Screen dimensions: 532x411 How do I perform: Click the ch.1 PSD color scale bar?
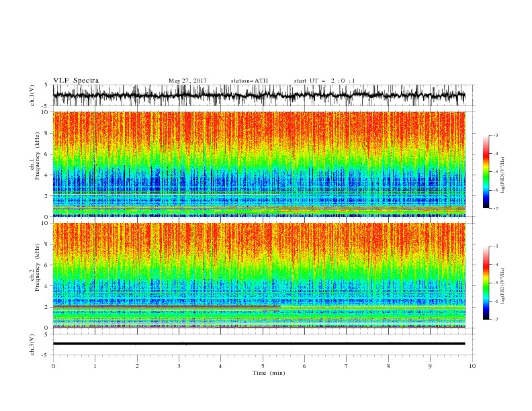(486, 172)
